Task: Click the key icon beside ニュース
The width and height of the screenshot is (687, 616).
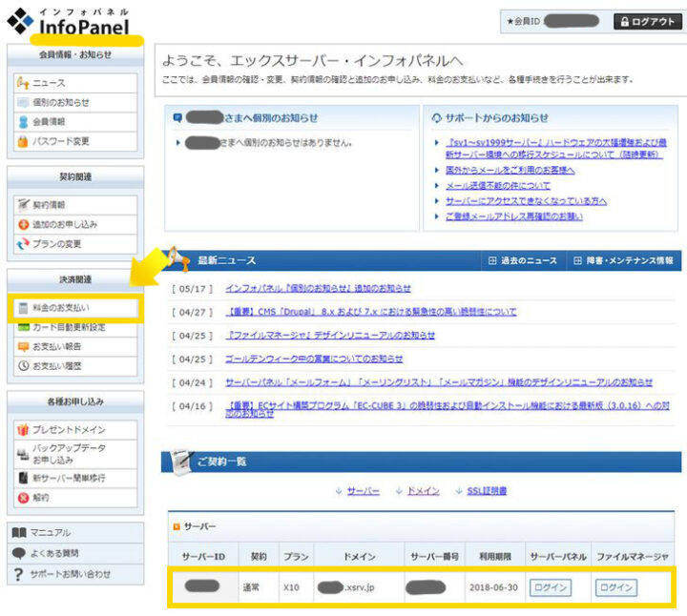Action: (x=23, y=82)
